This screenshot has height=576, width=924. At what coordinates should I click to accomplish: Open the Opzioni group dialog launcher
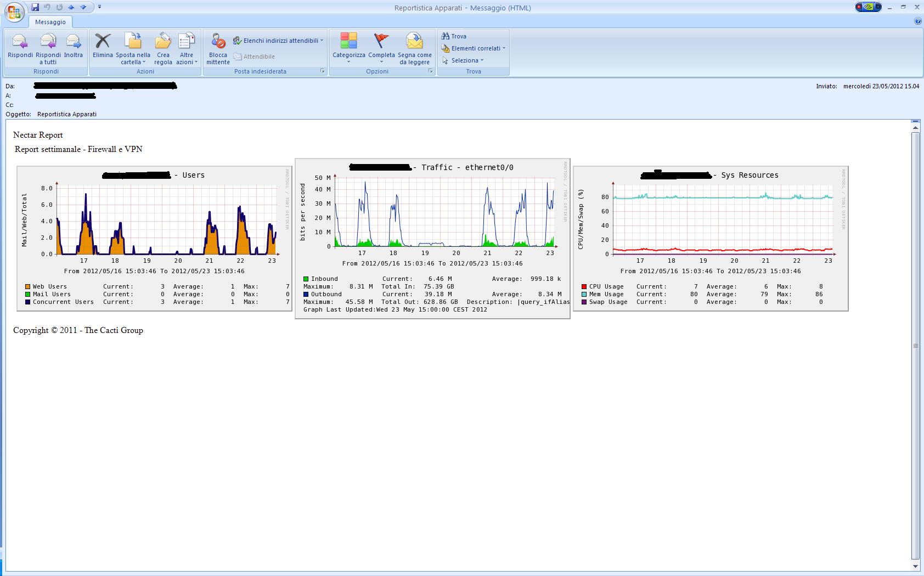pos(430,71)
